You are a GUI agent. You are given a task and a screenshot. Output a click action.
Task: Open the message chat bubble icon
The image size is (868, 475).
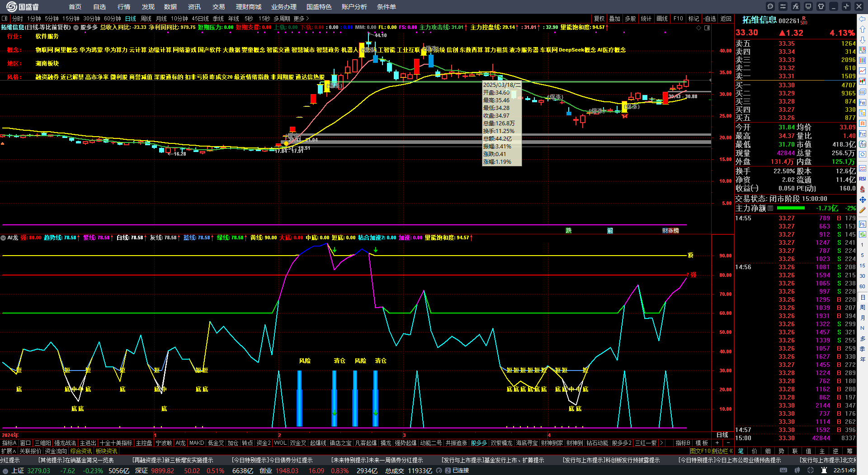pyautogui.click(x=770, y=6)
